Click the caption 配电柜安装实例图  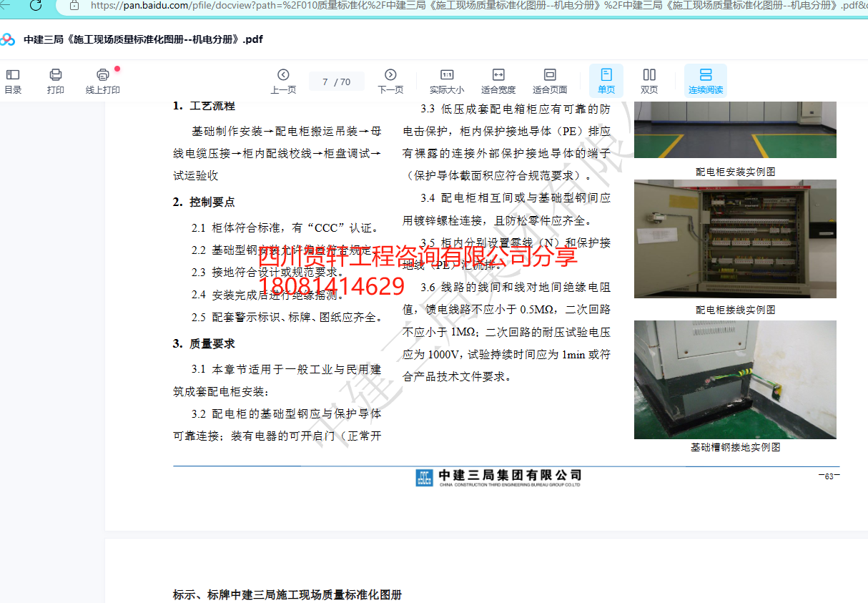point(736,172)
